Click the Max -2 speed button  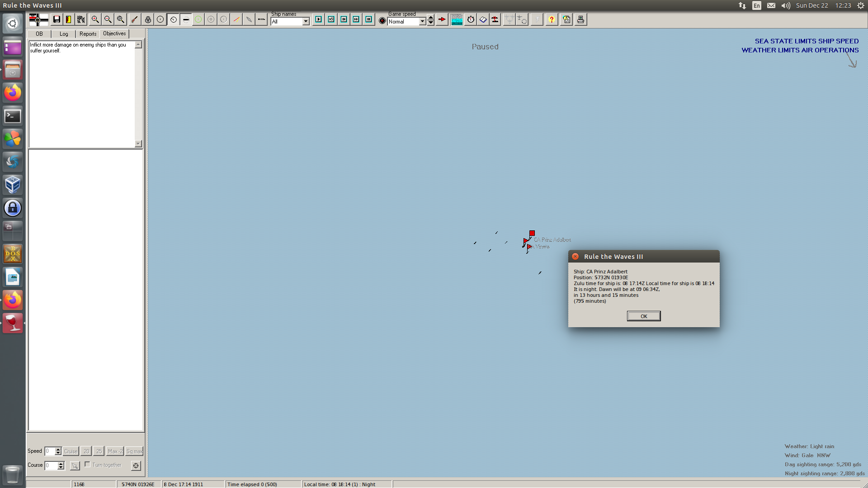115,451
